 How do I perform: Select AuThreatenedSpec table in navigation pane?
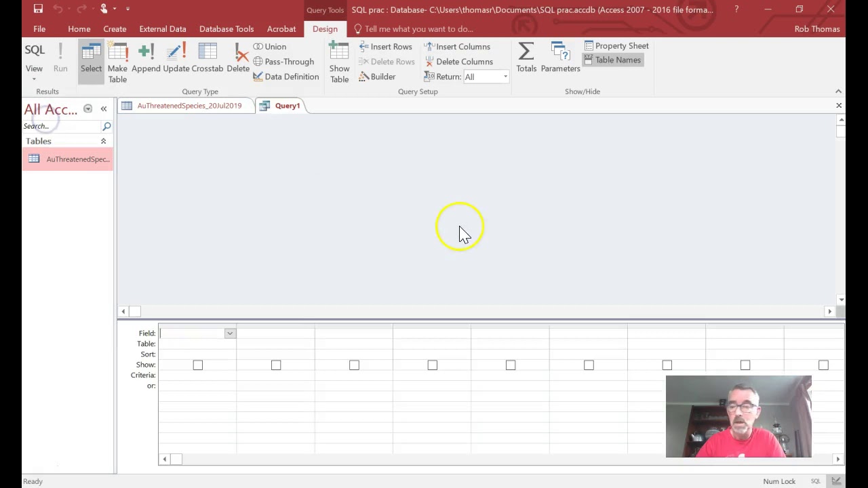tap(68, 159)
